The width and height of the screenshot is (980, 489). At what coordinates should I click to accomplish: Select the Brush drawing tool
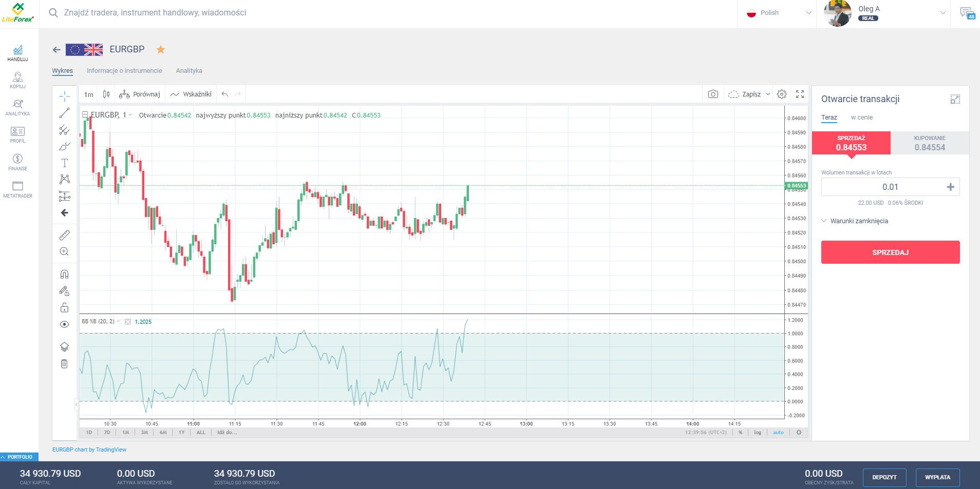click(x=64, y=146)
